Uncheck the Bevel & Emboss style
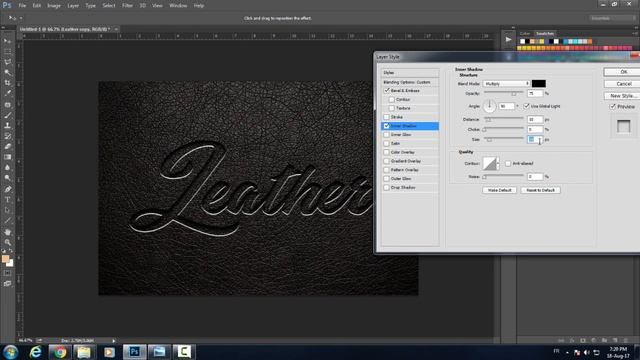The height and width of the screenshot is (360, 640). [387, 91]
